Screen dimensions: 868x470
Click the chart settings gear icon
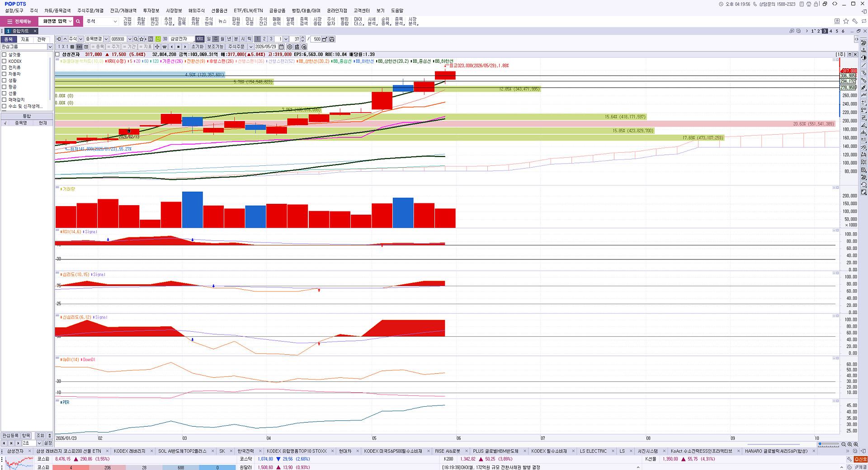(290, 47)
